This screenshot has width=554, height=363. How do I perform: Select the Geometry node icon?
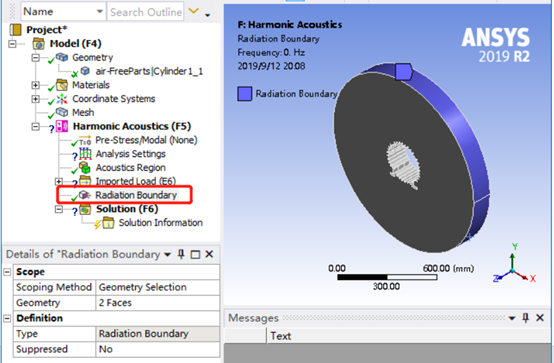tap(62, 57)
